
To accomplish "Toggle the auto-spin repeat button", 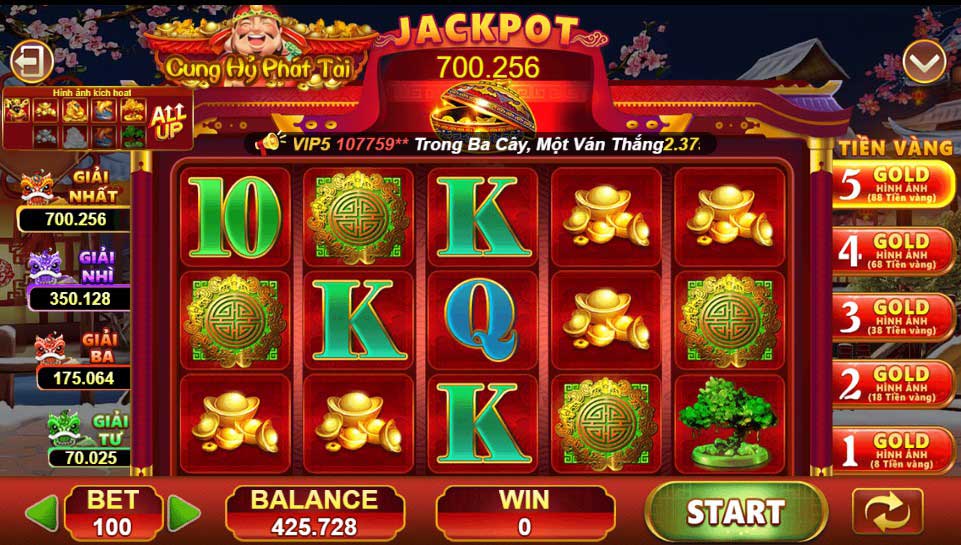I will point(887,512).
